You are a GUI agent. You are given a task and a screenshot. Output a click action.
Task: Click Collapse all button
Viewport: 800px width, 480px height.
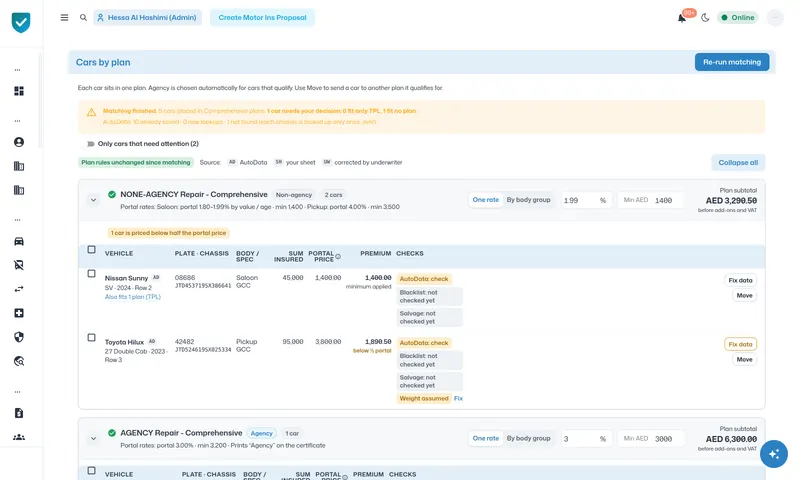(x=738, y=163)
